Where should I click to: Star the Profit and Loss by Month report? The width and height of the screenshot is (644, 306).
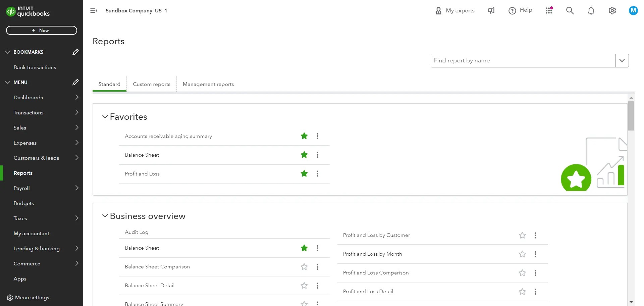click(522, 254)
